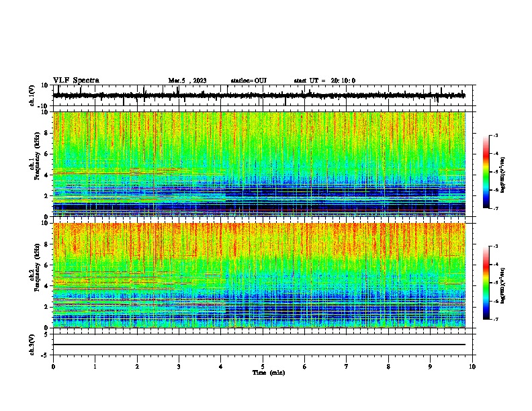Viewport: 532px width, 411px height.
Task: Click time axis tick label '3'
Action: pyautogui.click(x=179, y=367)
